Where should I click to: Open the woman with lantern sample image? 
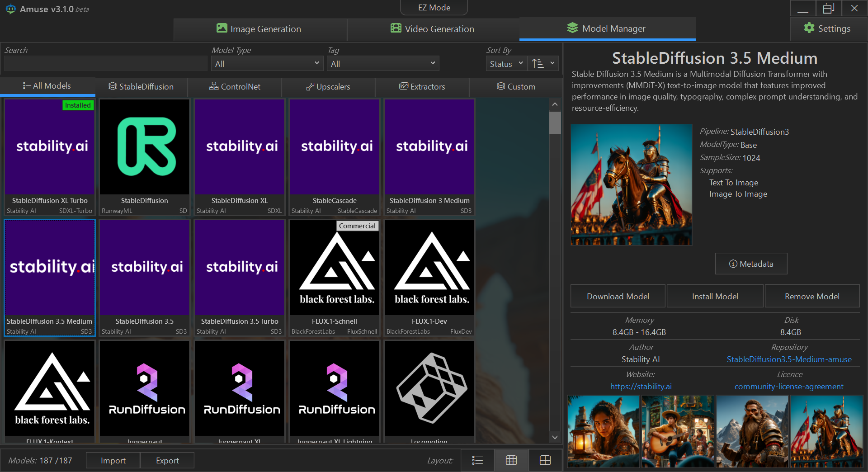pyautogui.click(x=604, y=431)
